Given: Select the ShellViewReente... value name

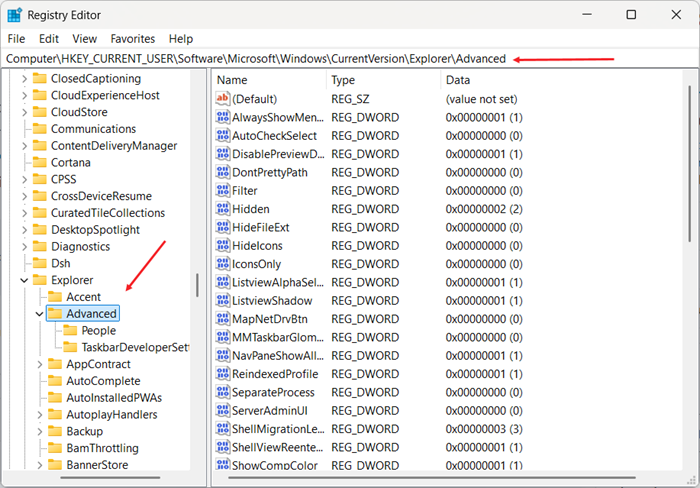Looking at the screenshot, I should [277, 447].
